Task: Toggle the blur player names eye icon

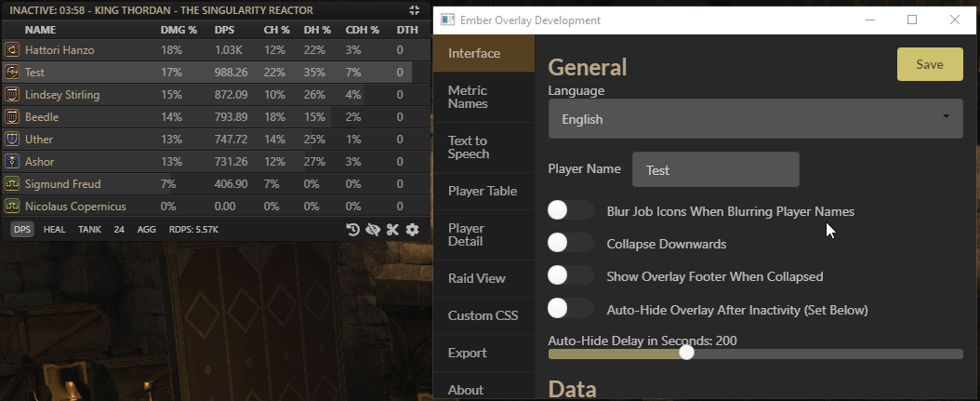Action: [373, 230]
